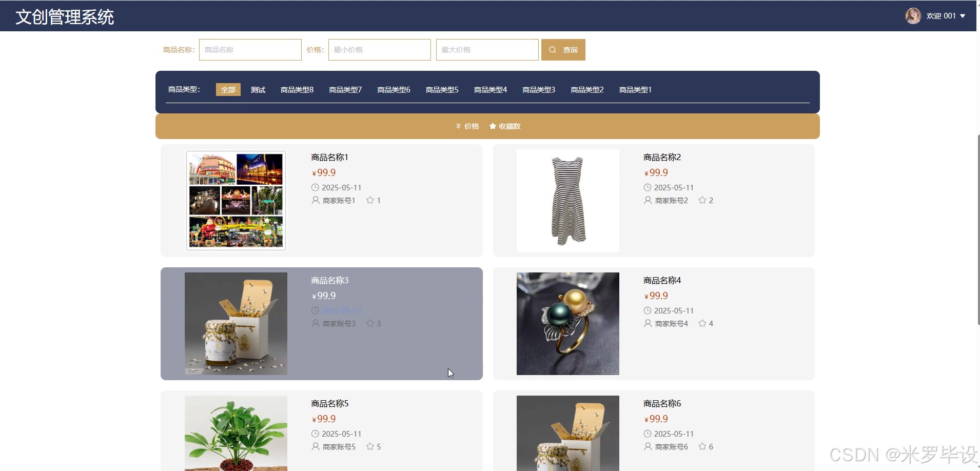This screenshot has height=471, width=980.
Task: Open the striped dress thumbnail of 商品名称2
Action: [x=568, y=201]
